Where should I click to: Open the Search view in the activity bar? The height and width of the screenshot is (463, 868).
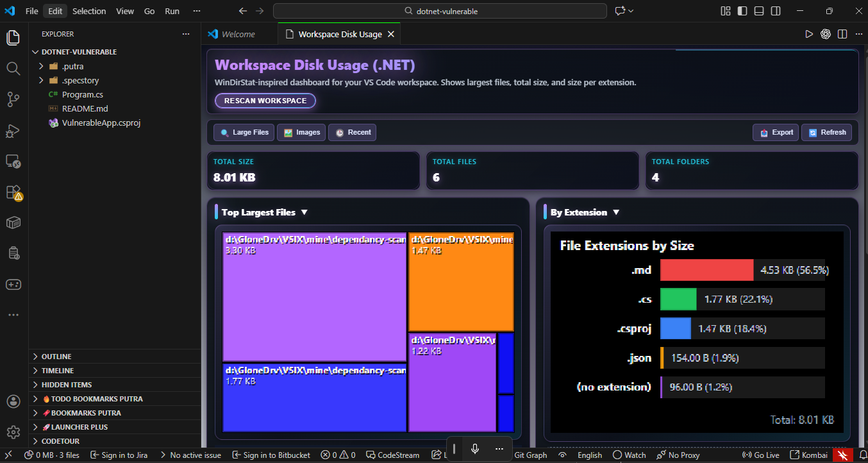pyautogui.click(x=13, y=68)
